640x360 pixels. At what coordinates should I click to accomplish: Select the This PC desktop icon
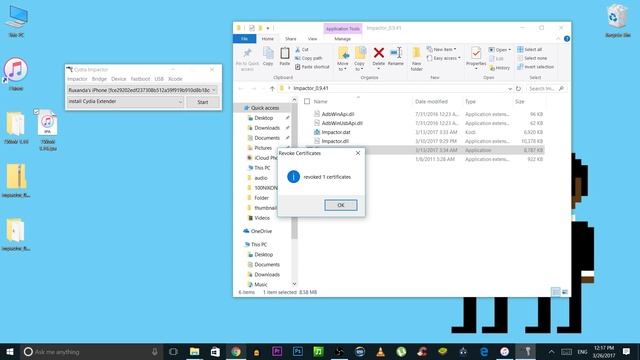(16, 21)
